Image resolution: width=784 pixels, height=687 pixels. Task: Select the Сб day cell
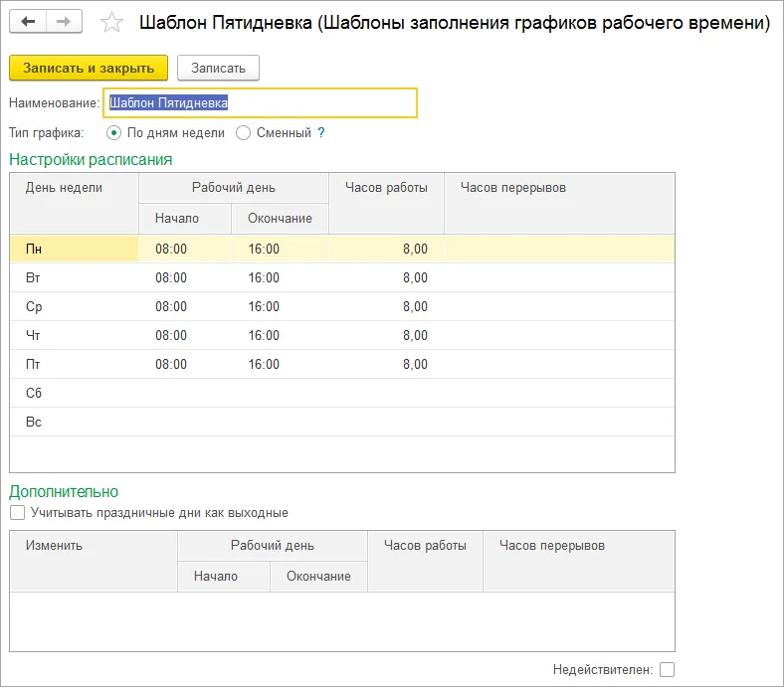pos(74,394)
